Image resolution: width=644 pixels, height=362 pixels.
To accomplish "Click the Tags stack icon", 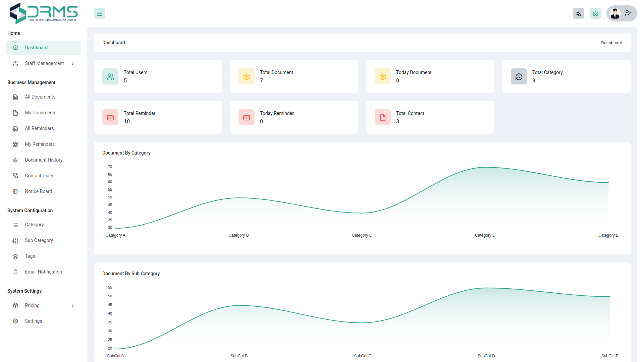I will (15, 256).
